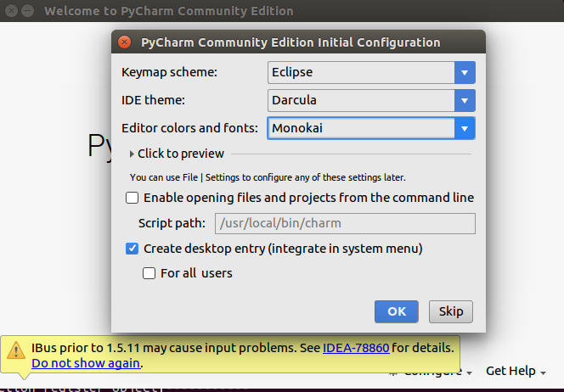This screenshot has height=392, width=564.
Task: Click the Script path label
Action: [x=172, y=223]
